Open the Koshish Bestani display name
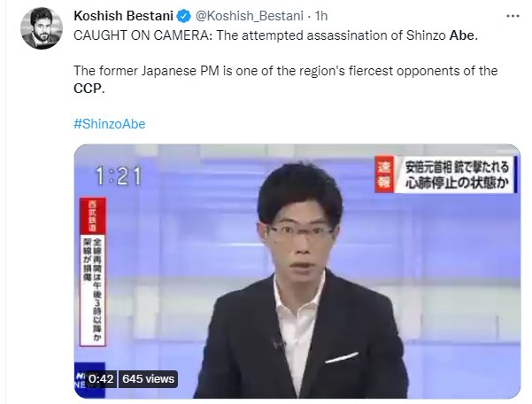The height and width of the screenshot is (404, 532). [x=124, y=16]
